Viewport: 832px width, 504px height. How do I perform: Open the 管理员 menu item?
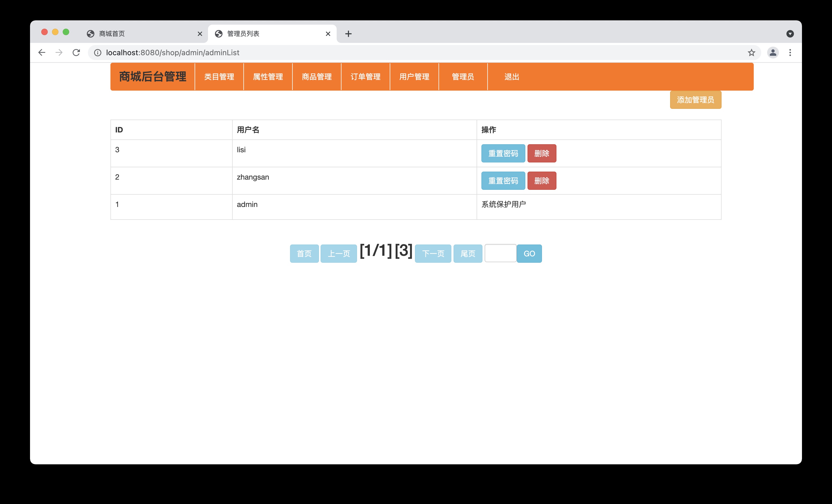tap(463, 77)
